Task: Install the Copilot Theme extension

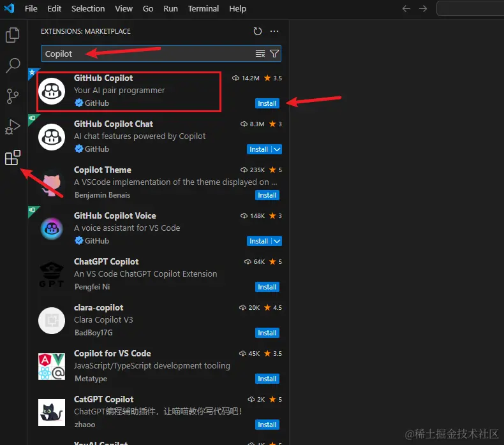Action: [267, 195]
